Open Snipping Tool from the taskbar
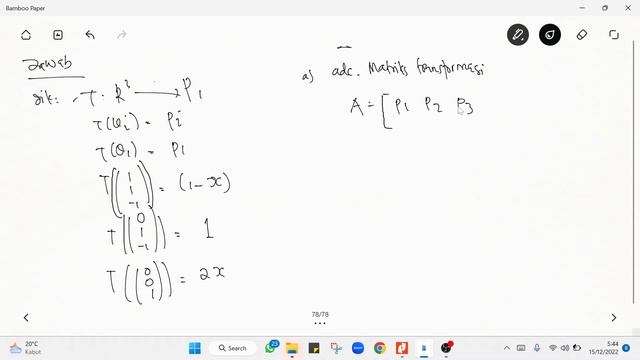The height and width of the screenshot is (360, 640). tap(336, 348)
